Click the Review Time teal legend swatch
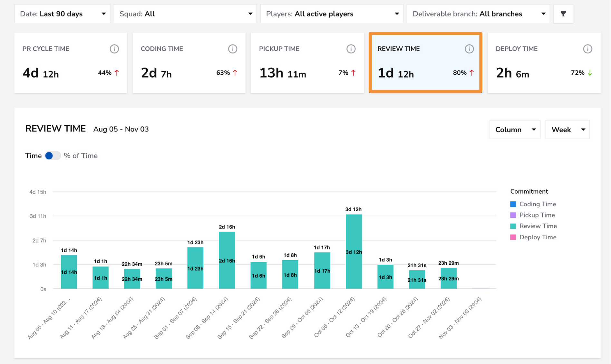611x364 pixels. 513,226
